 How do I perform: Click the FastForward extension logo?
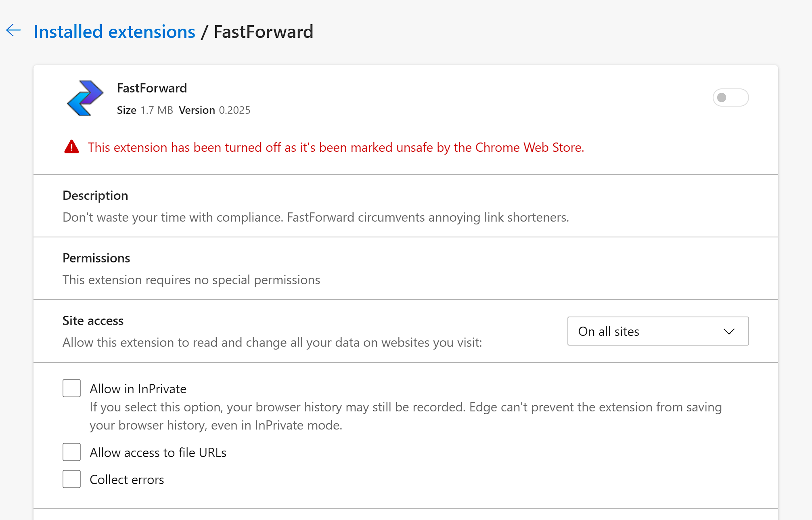point(85,98)
